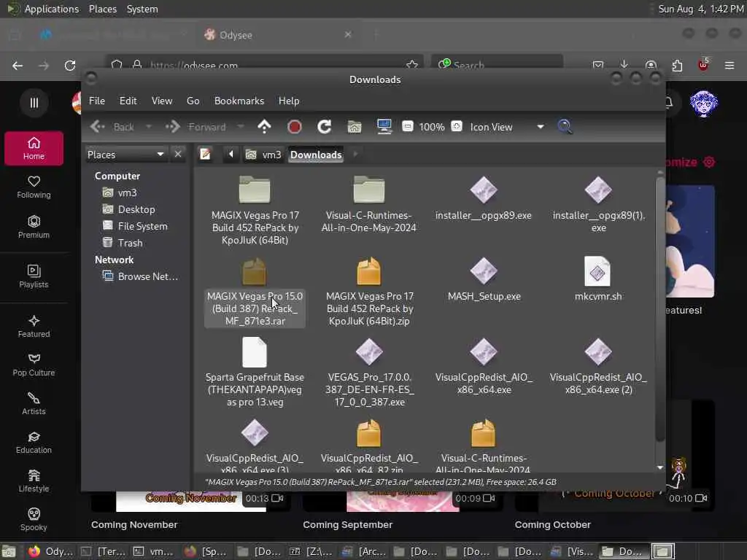
Task: Open Premium in Odysee sidebar
Action: pyautogui.click(x=34, y=227)
